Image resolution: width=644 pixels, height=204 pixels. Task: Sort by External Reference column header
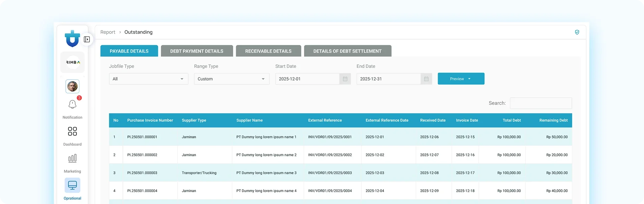(x=325, y=120)
